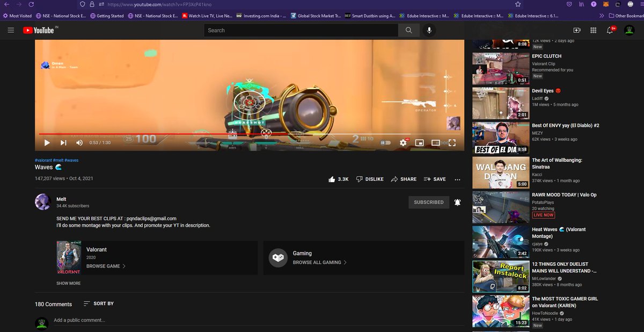Screen dimensions: 644x332
Task: Open 12 Things Only Duelist Mains thumbnail
Action: (x=501, y=277)
